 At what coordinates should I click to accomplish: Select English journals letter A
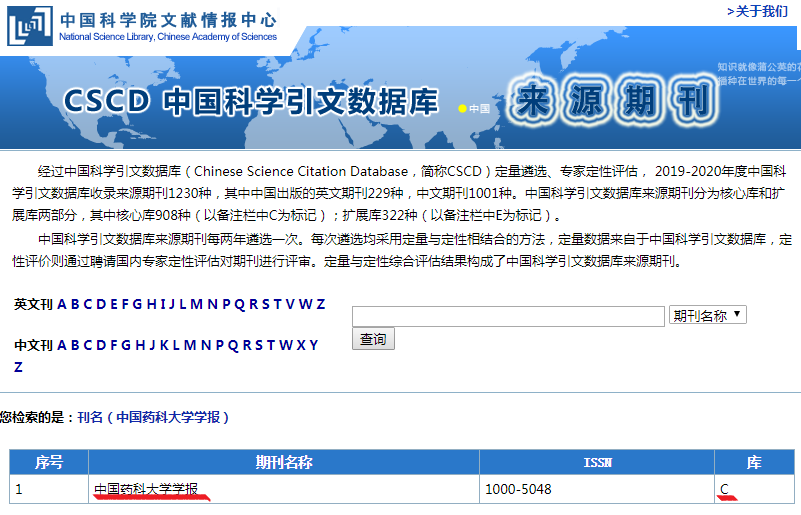tap(62, 305)
